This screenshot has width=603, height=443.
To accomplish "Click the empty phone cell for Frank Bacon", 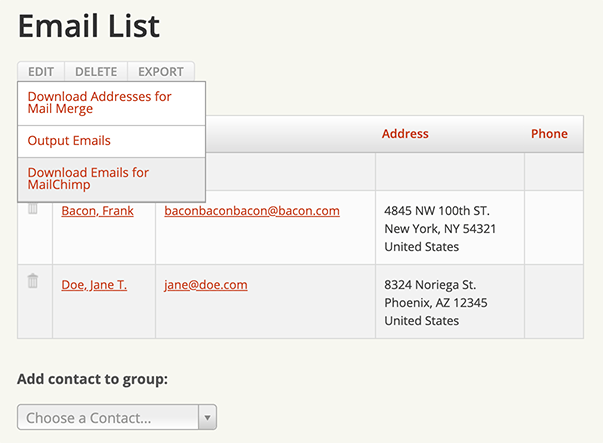I will click(x=553, y=228).
